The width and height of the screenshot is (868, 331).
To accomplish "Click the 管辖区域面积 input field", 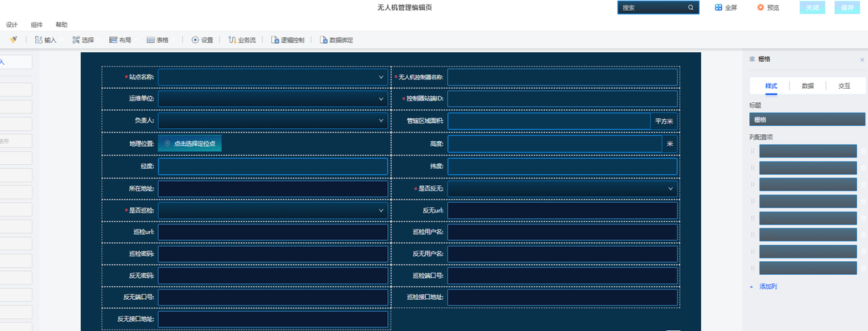I will click(x=549, y=121).
